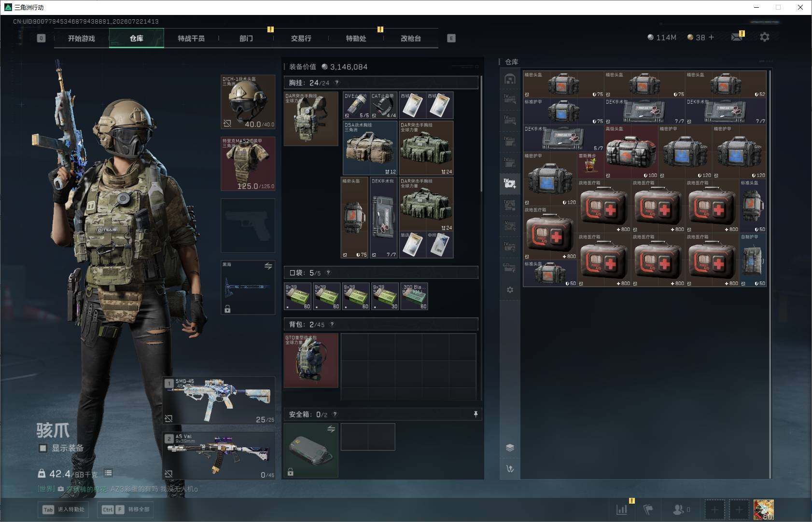
Task: Open the 改枪台 tab
Action: [x=411, y=38]
